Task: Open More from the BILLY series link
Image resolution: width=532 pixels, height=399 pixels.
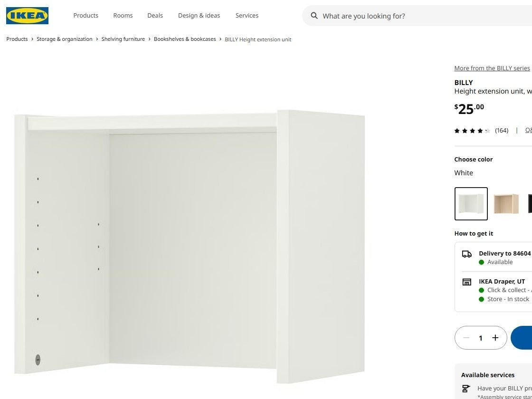Action: pos(492,68)
